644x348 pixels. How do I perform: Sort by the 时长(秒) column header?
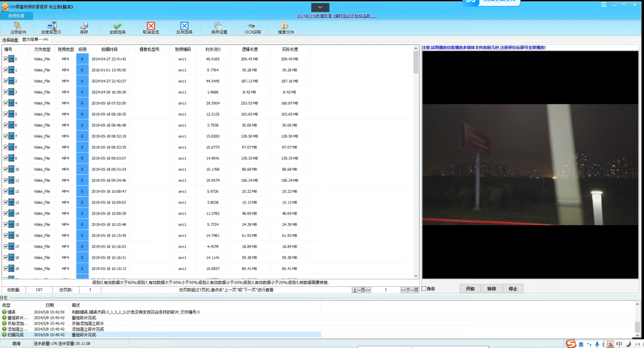coord(213,49)
